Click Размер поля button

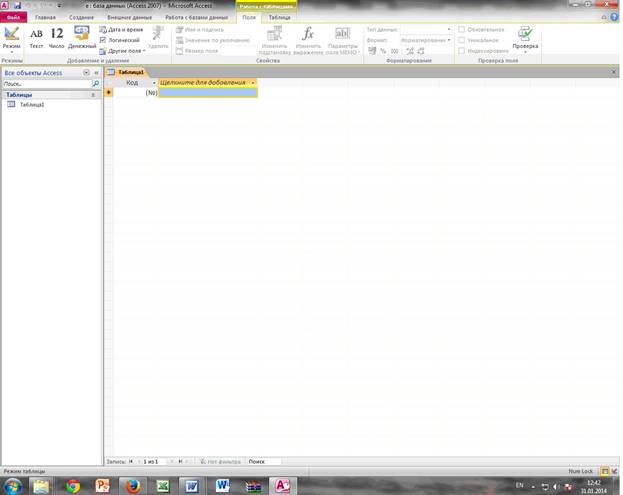pyautogui.click(x=197, y=51)
